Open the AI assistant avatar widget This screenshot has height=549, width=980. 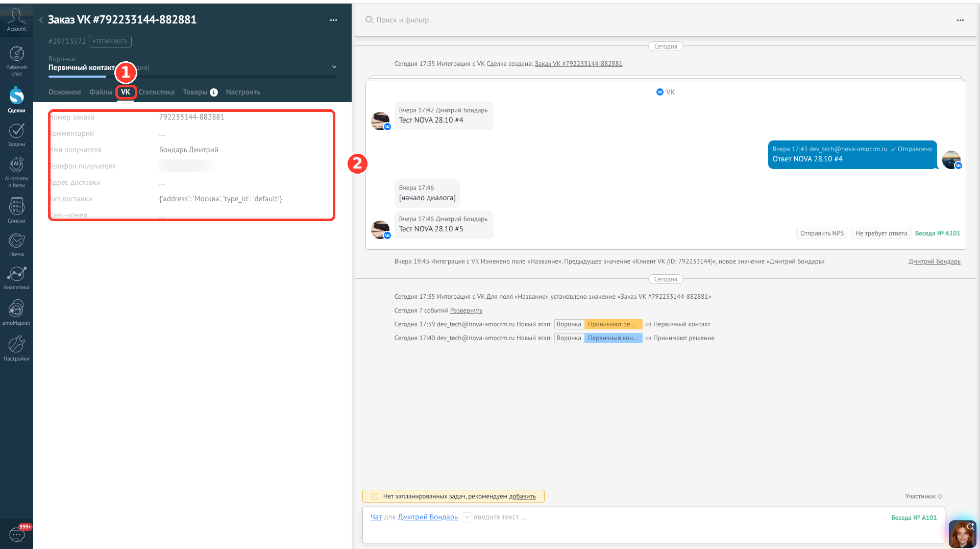coord(962,534)
